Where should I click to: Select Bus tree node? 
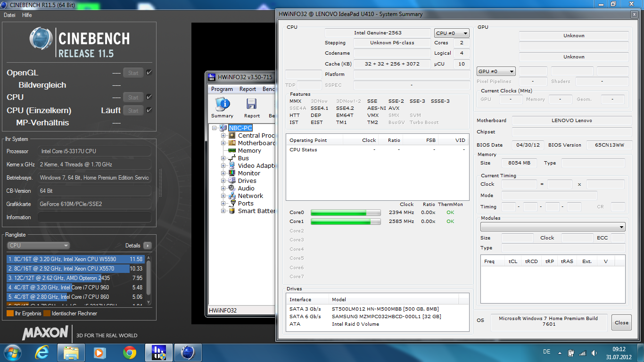pyautogui.click(x=243, y=158)
